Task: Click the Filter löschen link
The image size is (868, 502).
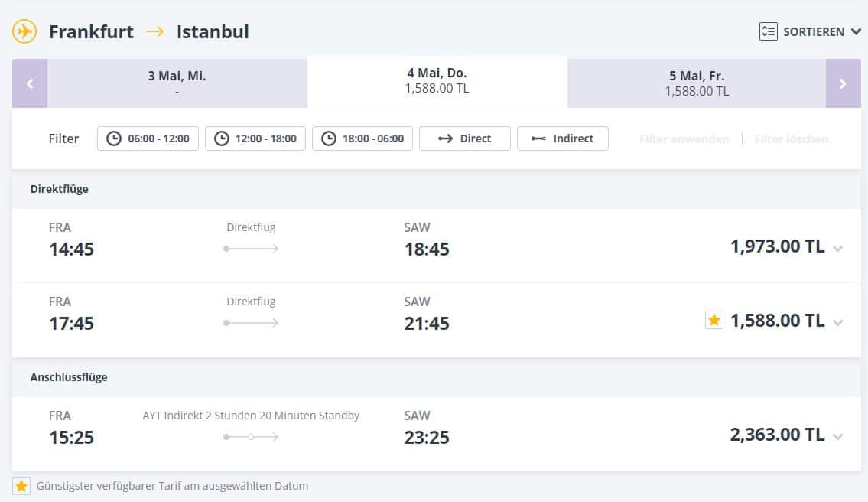Action: [791, 139]
